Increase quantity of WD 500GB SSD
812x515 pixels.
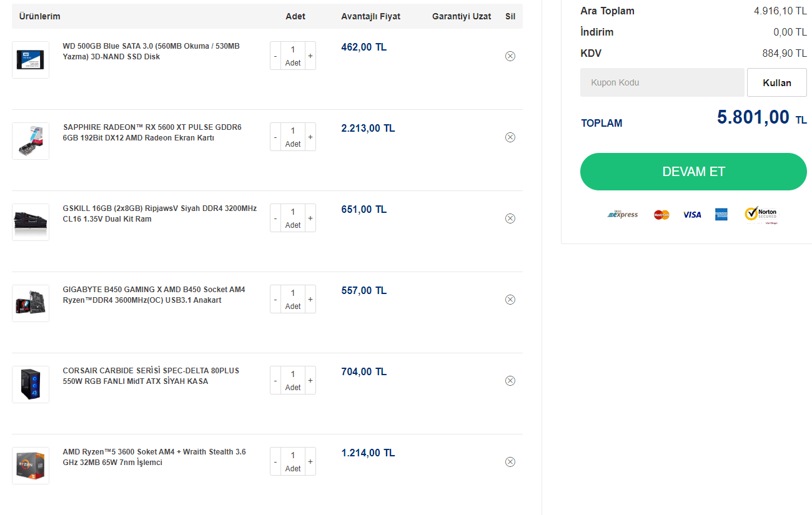(x=310, y=56)
